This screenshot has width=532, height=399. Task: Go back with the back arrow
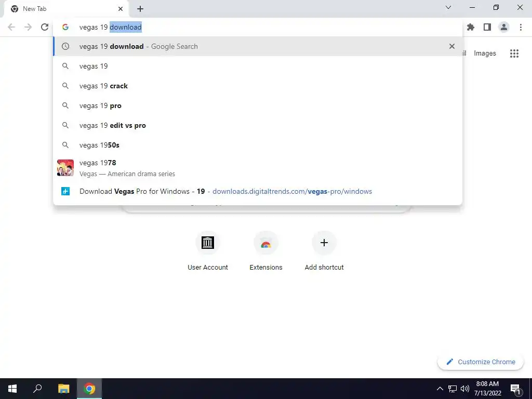[11, 27]
